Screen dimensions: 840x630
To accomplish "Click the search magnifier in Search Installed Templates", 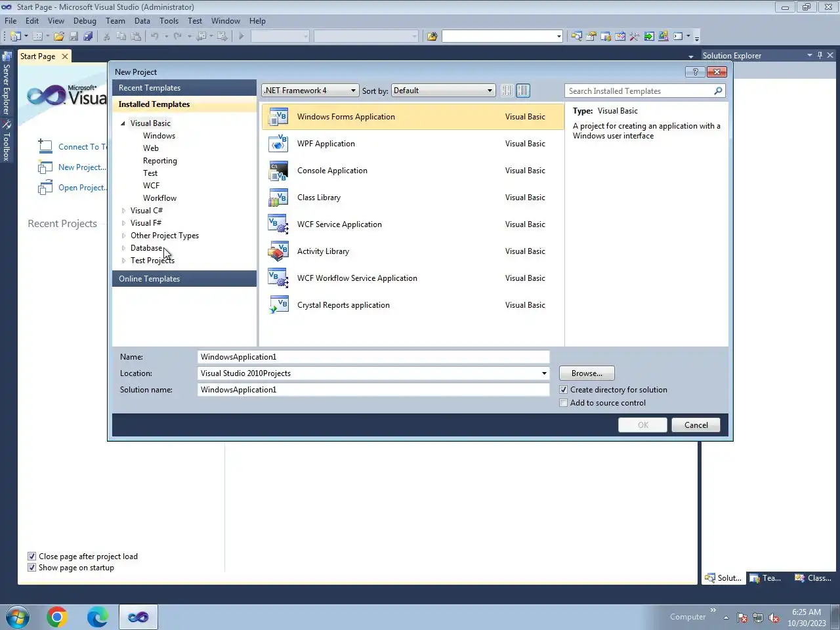I will pyautogui.click(x=718, y=91).
